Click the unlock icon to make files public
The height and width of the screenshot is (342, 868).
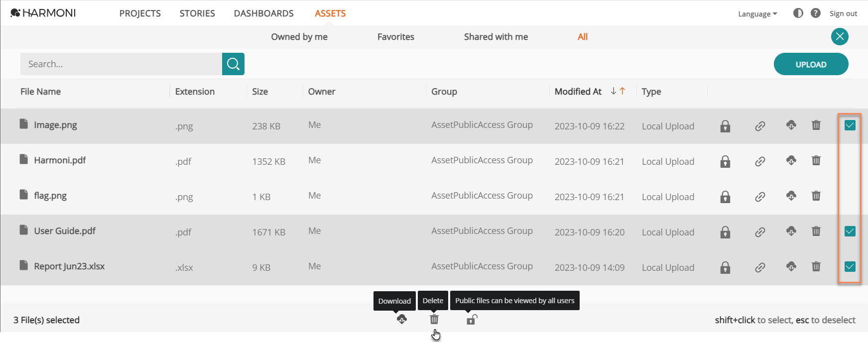pyautogui.click(x=472, y=320)
